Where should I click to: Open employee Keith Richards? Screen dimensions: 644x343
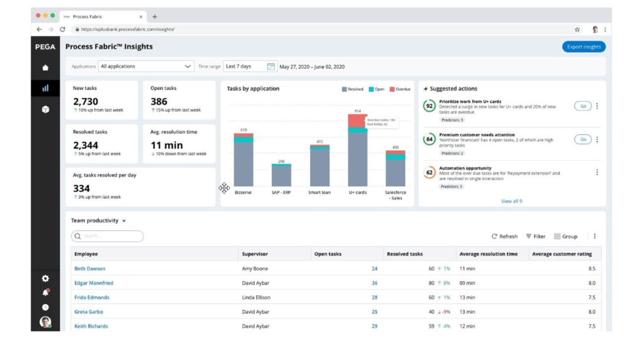click(91, 326)
